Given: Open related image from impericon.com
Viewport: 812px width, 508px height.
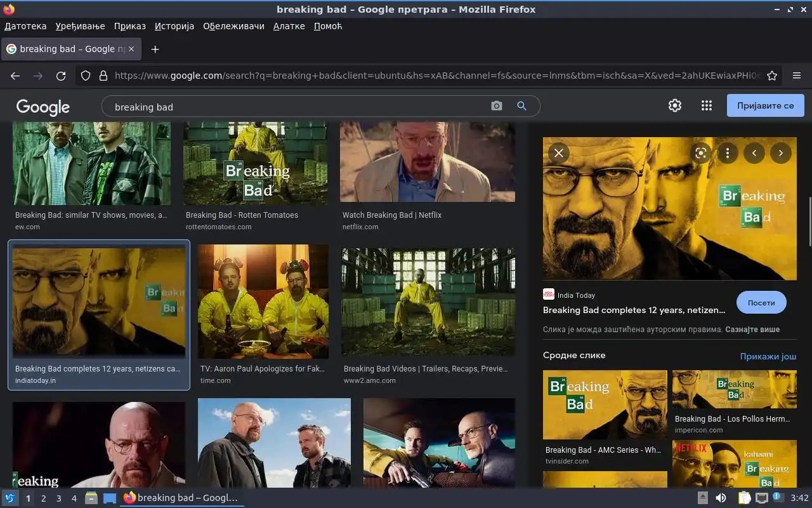Looking at the screenshot, I should coord(735,389).
